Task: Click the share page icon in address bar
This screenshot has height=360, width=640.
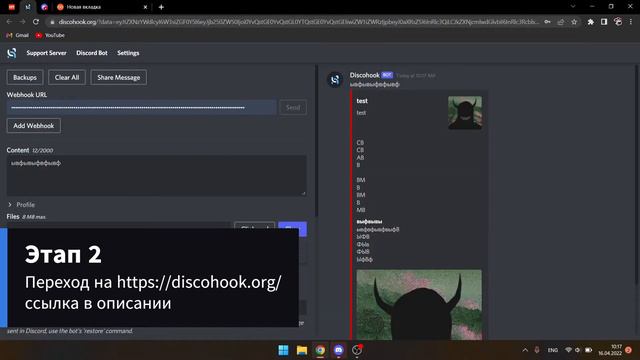Action: [x=561, y=22]
